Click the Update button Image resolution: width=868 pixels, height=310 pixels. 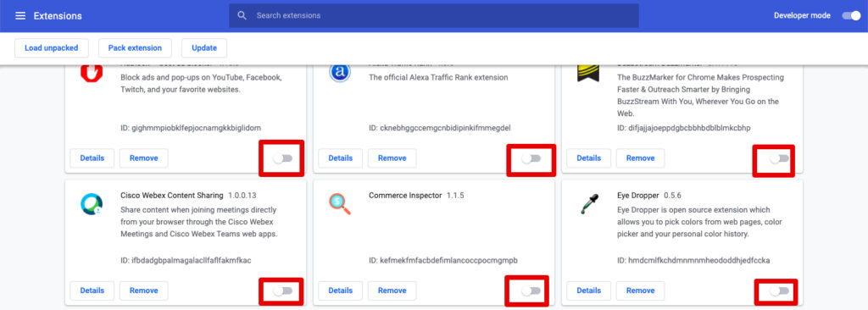click(x=204, y=47)
